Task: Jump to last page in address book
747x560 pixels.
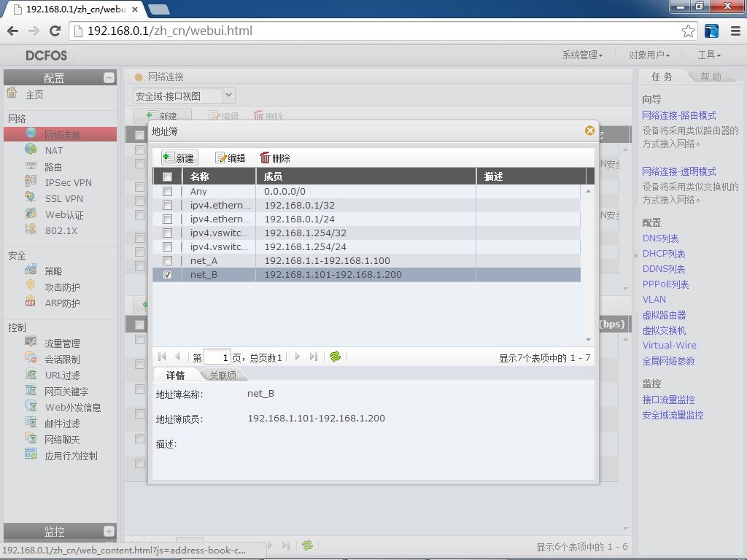Action: tap(313, 357)
